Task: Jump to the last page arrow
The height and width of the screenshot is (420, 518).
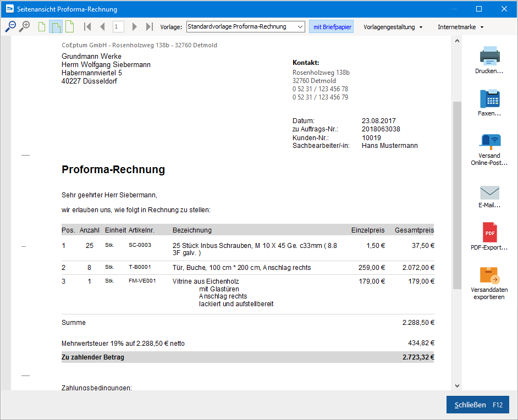Action: (150, 27)
